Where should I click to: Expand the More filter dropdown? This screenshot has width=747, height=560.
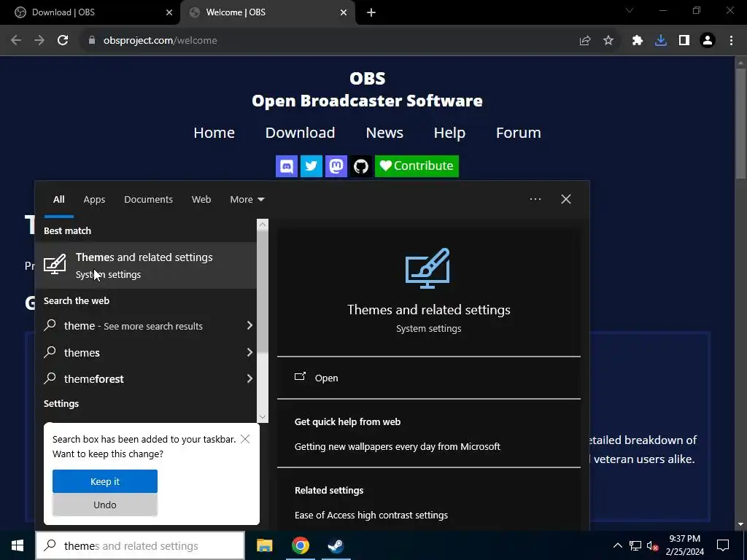click(247, 200)
